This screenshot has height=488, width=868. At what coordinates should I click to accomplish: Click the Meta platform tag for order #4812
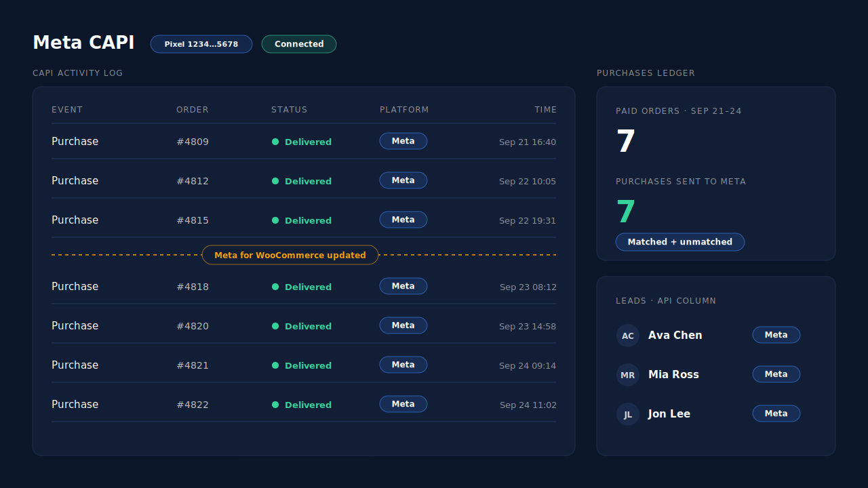[403, 180]
